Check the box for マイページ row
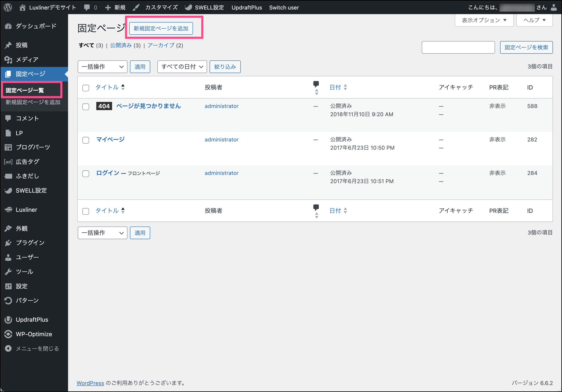 (x=86, y=140)
